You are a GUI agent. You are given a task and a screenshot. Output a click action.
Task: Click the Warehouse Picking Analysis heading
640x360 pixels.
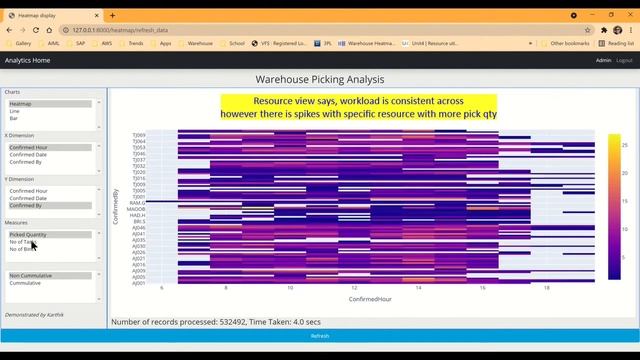coord(320,80)
